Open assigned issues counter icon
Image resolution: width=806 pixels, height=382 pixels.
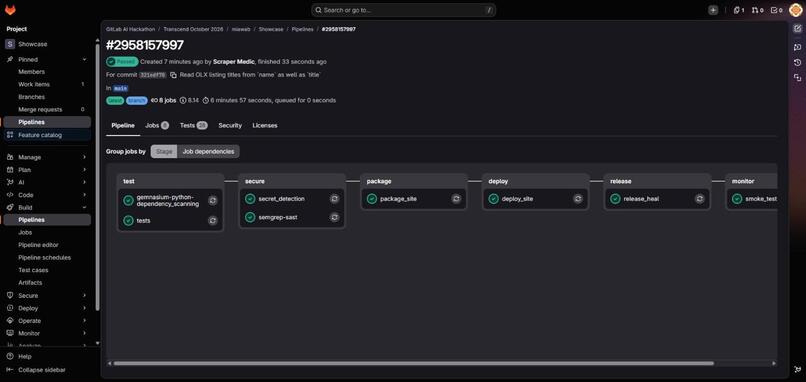click(739, 10)
